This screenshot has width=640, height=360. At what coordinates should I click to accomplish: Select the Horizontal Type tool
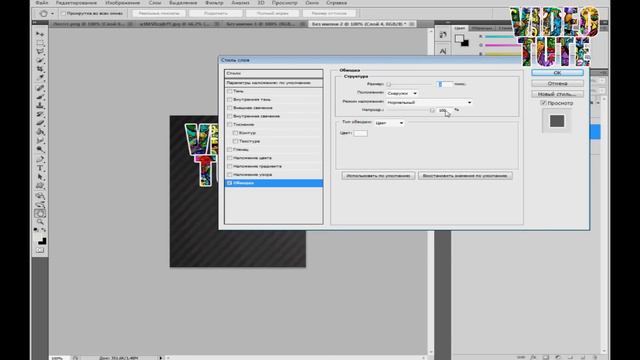[40, 168]
